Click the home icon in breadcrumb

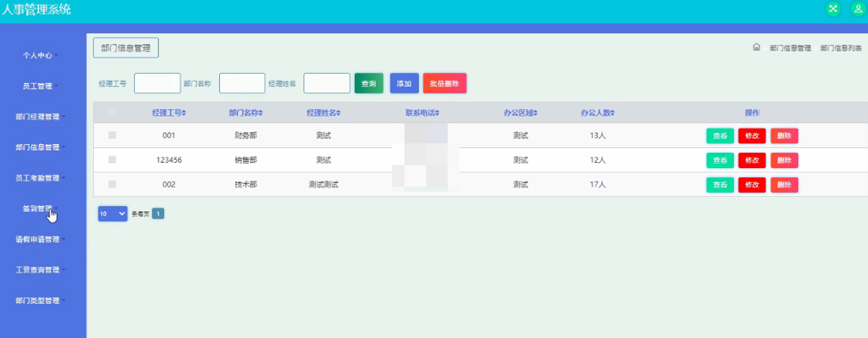[x=756, y=48]
